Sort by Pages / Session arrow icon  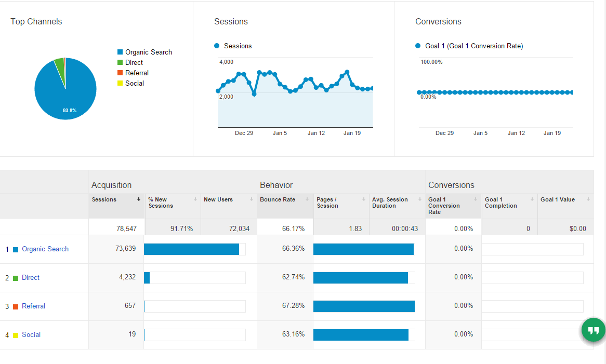pos(364,199)
